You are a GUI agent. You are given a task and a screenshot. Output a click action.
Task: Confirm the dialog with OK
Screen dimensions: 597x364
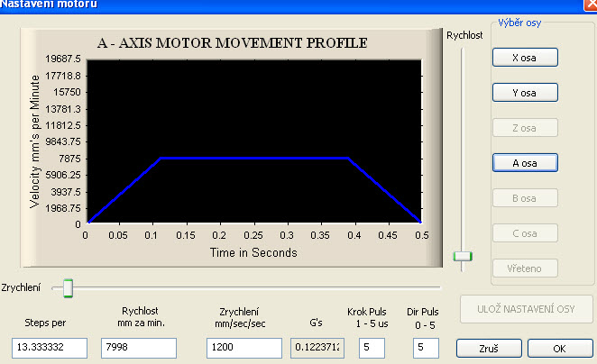560,347
